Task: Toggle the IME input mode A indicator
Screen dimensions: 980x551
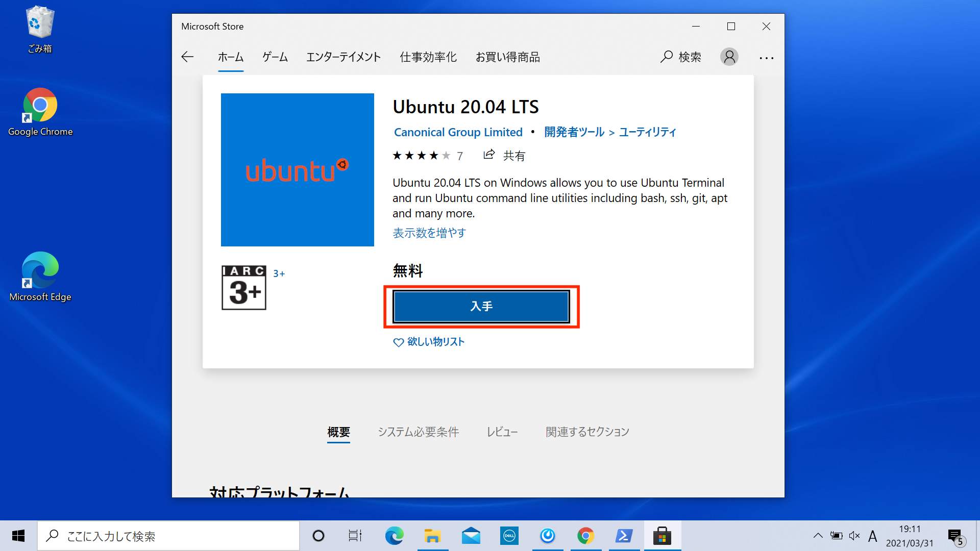Action: point(873,536)
